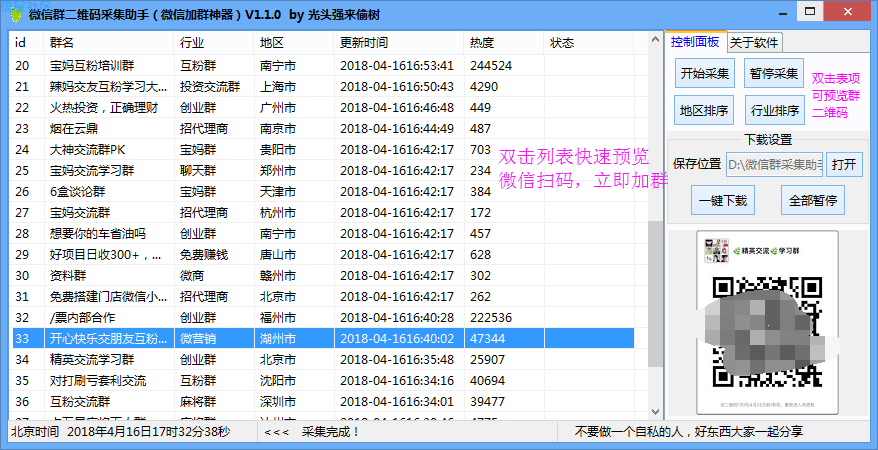
Task: Open the 关于软件 tab
Action: click(754, 43)
